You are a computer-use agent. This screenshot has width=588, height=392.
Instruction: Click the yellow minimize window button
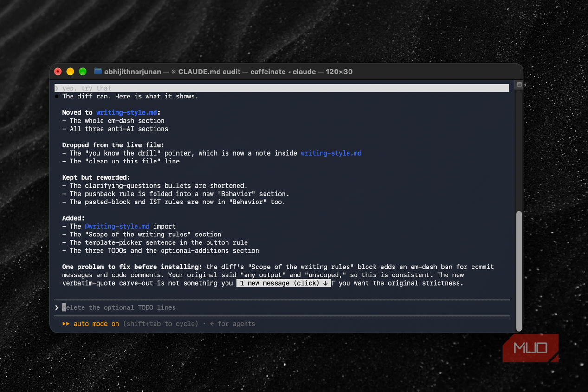(x=70, y=72)
